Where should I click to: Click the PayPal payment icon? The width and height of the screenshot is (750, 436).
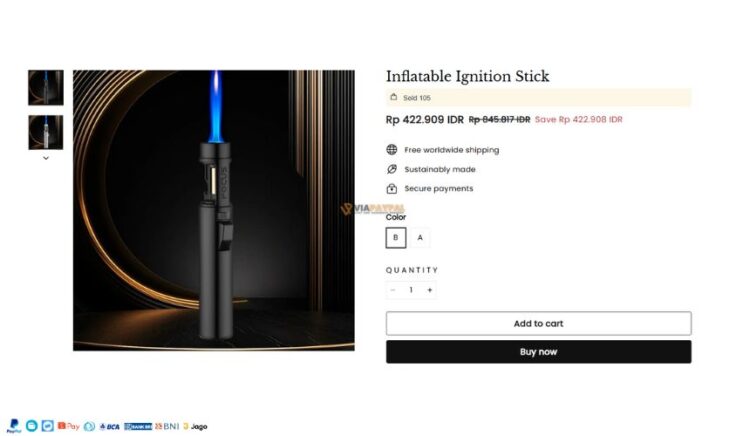point(14,426)
